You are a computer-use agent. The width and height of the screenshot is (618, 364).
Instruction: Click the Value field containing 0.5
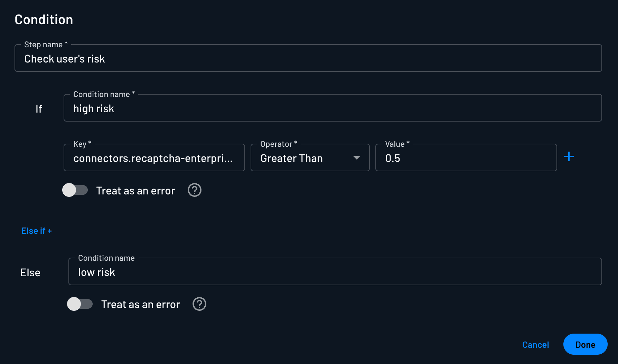[466, 158]
